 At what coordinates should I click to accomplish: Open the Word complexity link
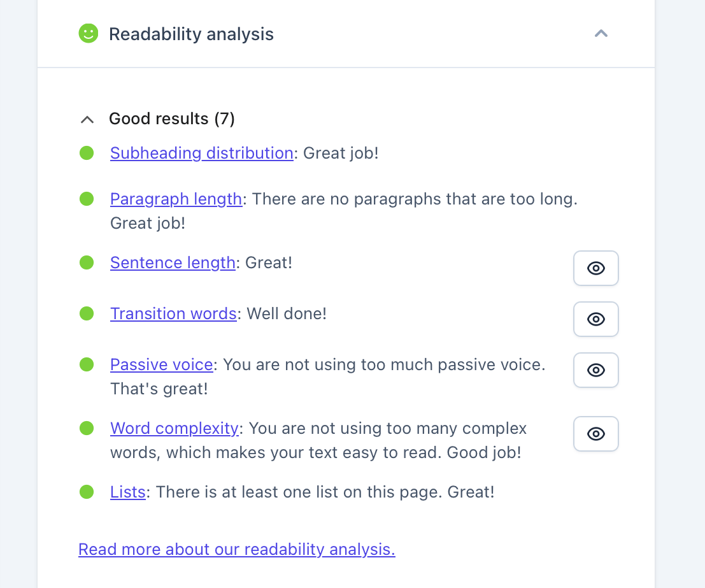tap(174, 428)
